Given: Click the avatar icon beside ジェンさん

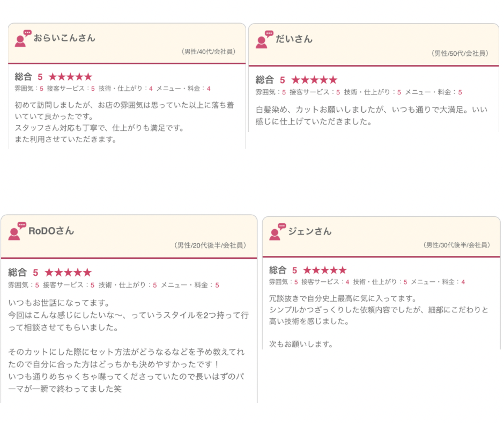Looking at the screenshot, I should click(x=277, y=232).
